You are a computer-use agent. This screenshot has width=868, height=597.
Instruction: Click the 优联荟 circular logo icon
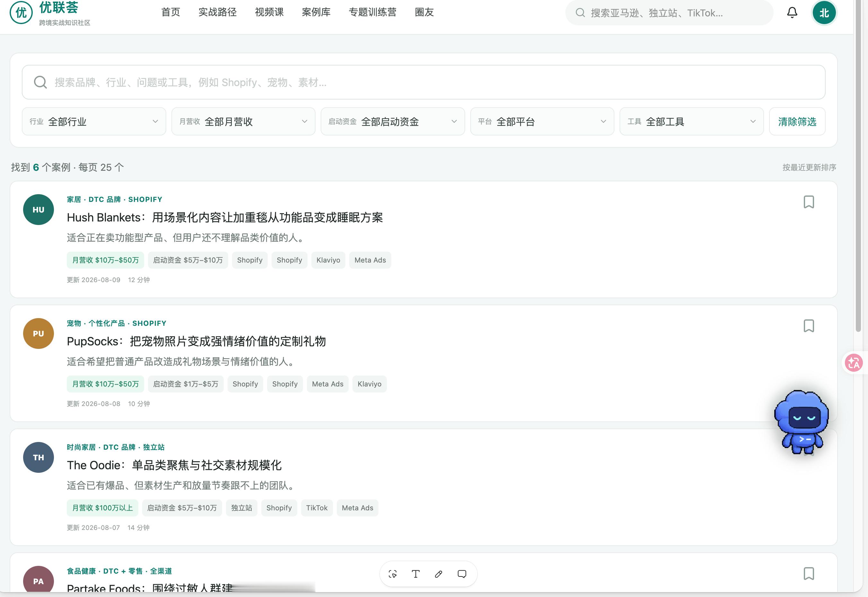click(21, 13)
